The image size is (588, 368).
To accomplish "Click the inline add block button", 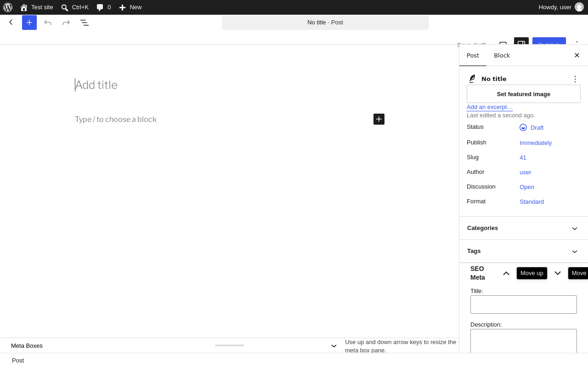I will click(379, 119).
